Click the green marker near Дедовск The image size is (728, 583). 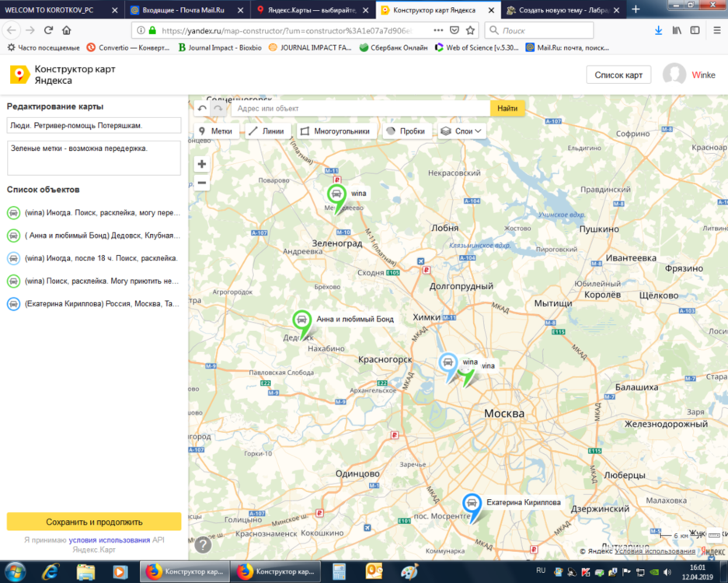(301, 320)
